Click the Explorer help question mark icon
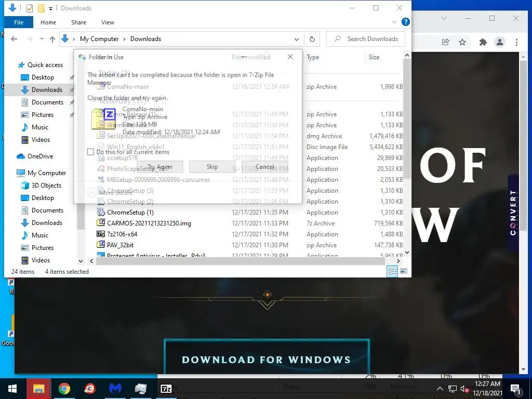The height and width of the screenshot is (399, 532). (x=405, y=22)
